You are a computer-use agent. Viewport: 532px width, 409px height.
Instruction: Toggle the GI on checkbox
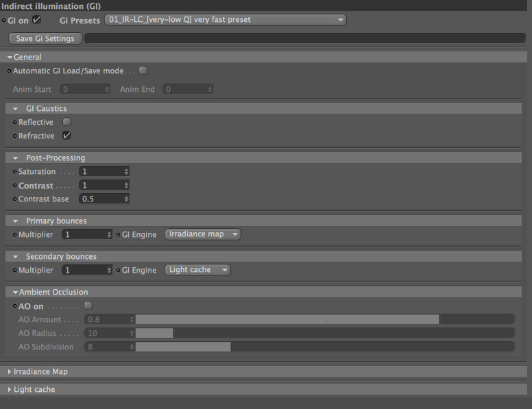point(36,20)
